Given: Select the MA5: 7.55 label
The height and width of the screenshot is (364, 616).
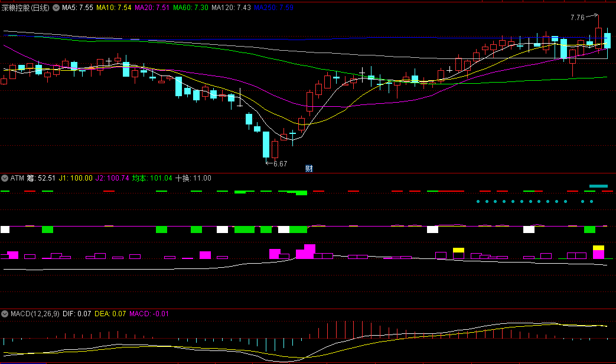Looking at the screenshot, I should point(77,8).
